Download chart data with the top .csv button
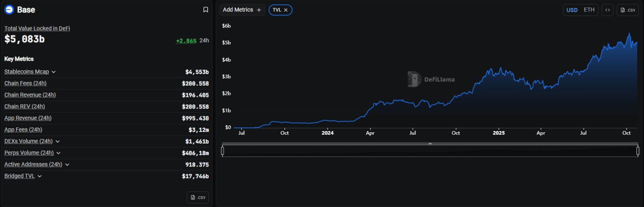 coord(627,10)
